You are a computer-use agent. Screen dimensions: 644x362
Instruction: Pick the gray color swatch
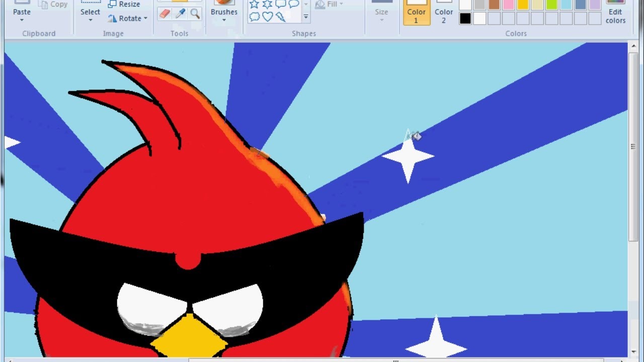[x=479, y=5]
